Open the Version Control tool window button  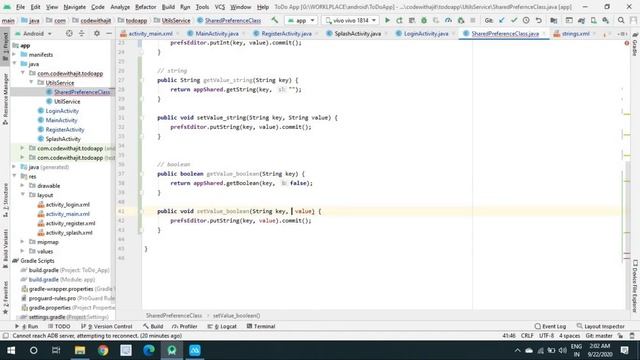pyautogui.click(x=107, y=326)
